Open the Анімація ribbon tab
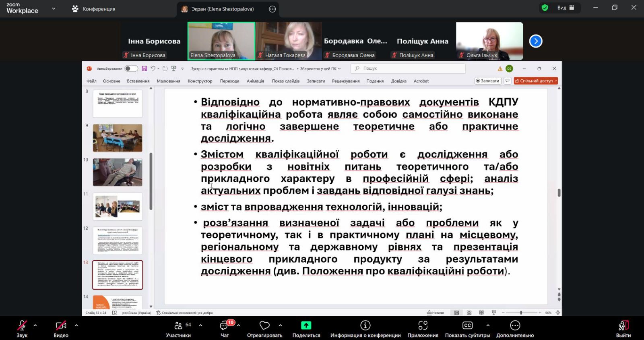This screenshot has width=644, height=340. 255,81
